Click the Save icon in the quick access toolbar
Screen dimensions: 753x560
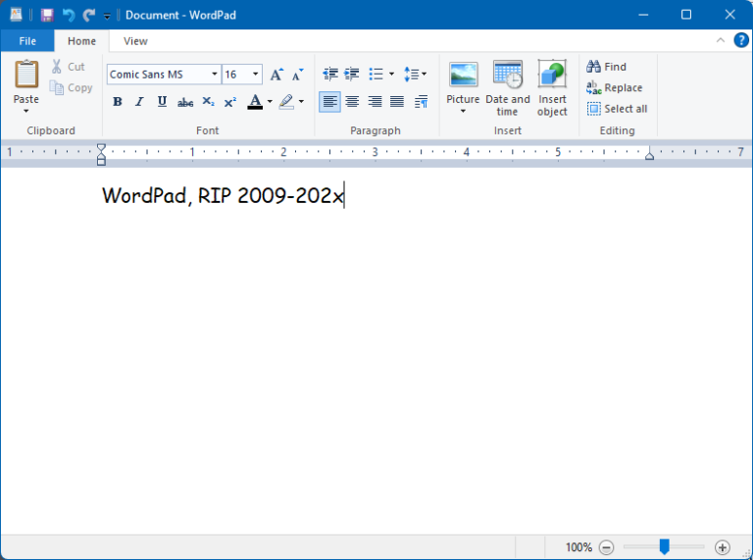(47, 15)
